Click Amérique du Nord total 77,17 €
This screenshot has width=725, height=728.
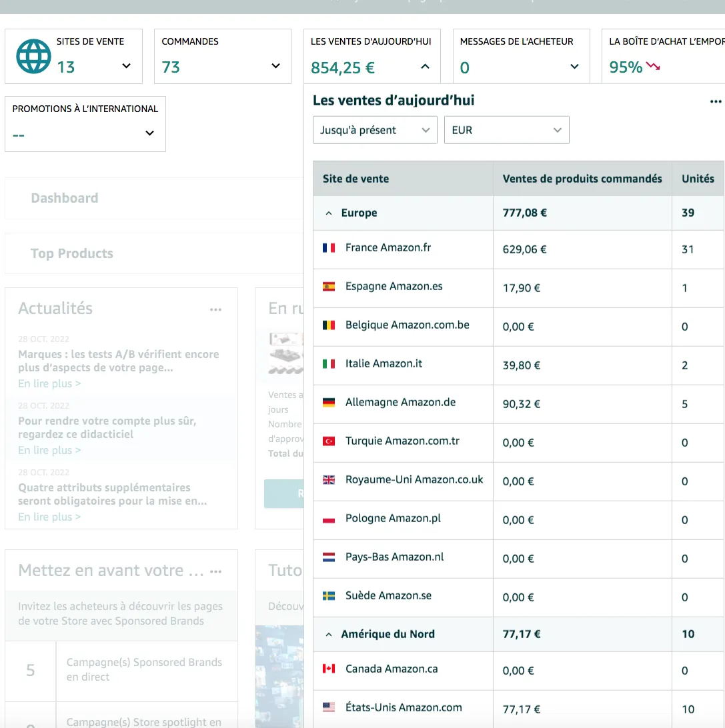coord(521,634)
